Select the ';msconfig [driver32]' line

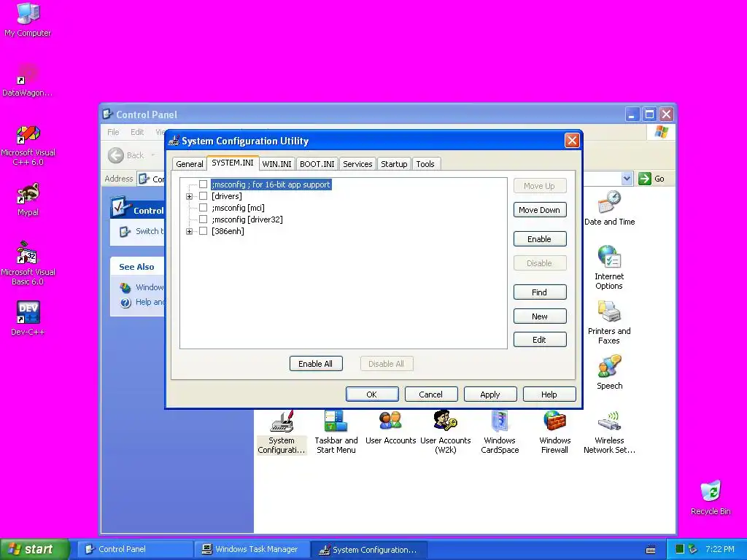click(247, 219)
